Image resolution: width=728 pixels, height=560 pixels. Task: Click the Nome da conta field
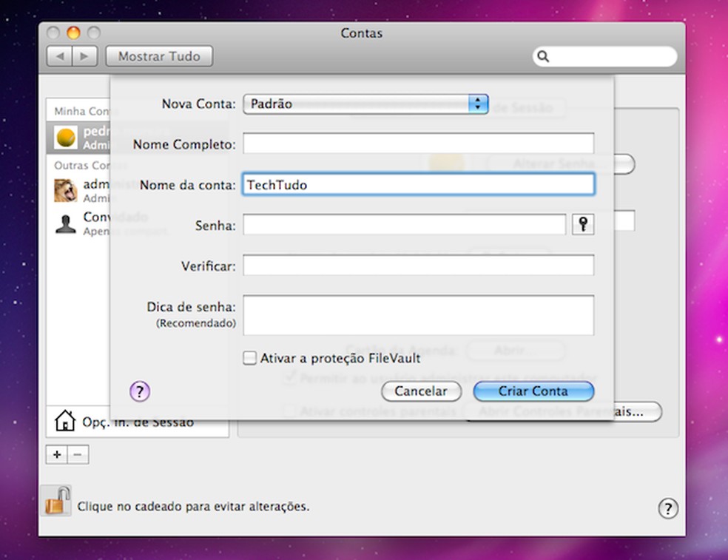point(418,184)
